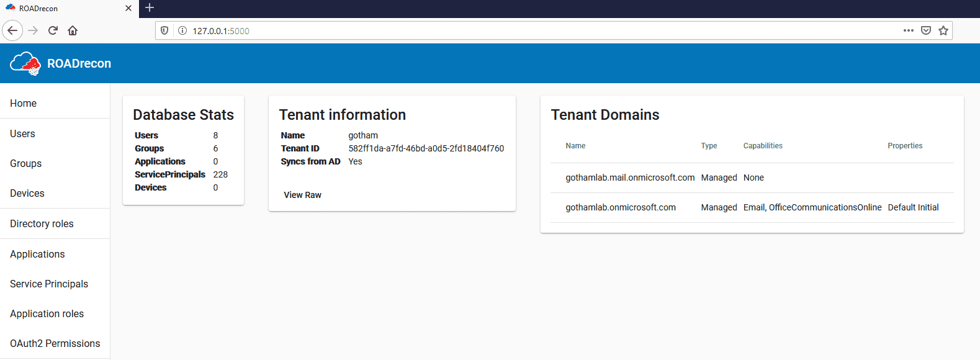Click the Tenant Domains heading
This screenshot has height=360, width=980.
pos(605,115)
